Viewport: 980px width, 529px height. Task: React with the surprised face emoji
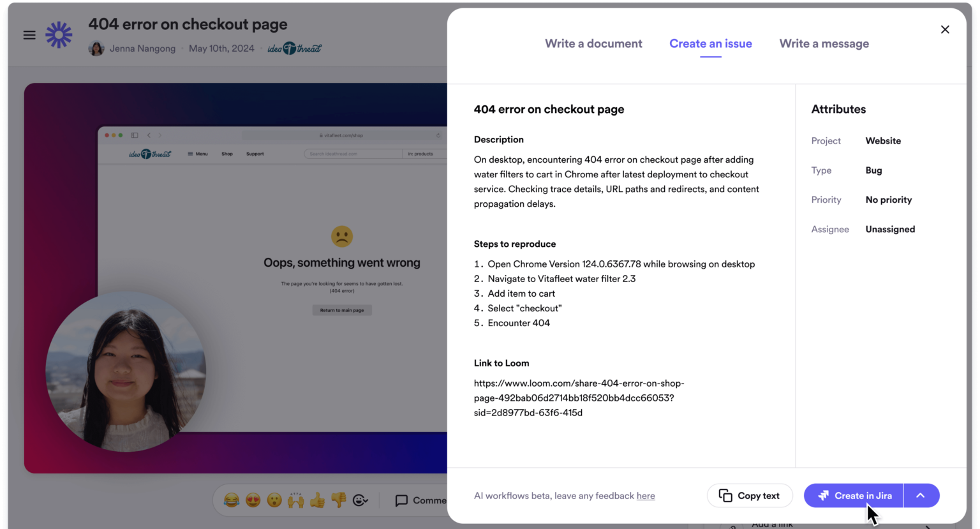pos(273,500)
